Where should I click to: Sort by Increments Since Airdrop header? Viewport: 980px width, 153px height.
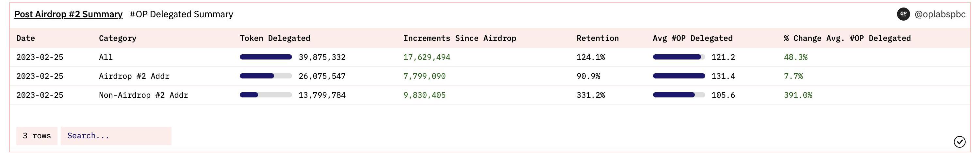point(460,38)
